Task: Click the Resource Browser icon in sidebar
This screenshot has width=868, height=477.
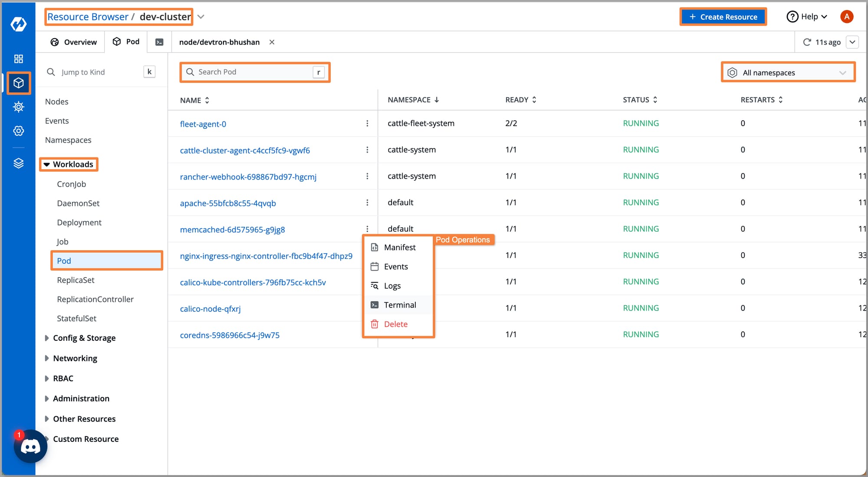Action: [18, 82]
